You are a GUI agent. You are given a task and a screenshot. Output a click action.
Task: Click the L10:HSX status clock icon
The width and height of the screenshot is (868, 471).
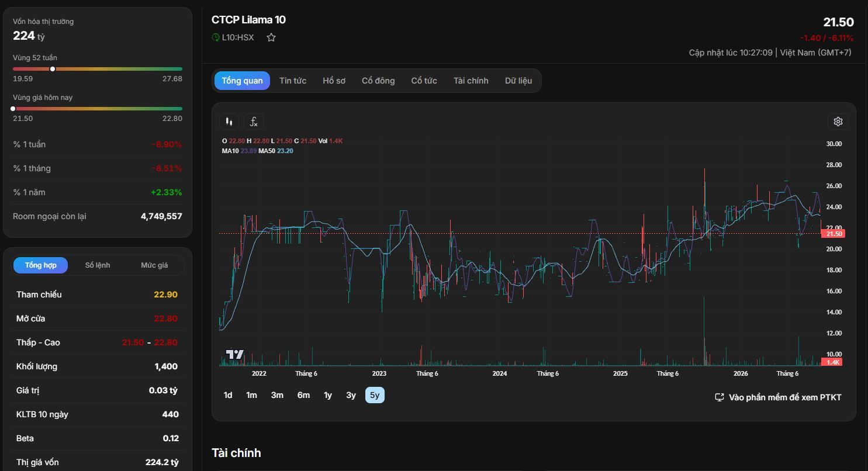(x=216, y=37)
